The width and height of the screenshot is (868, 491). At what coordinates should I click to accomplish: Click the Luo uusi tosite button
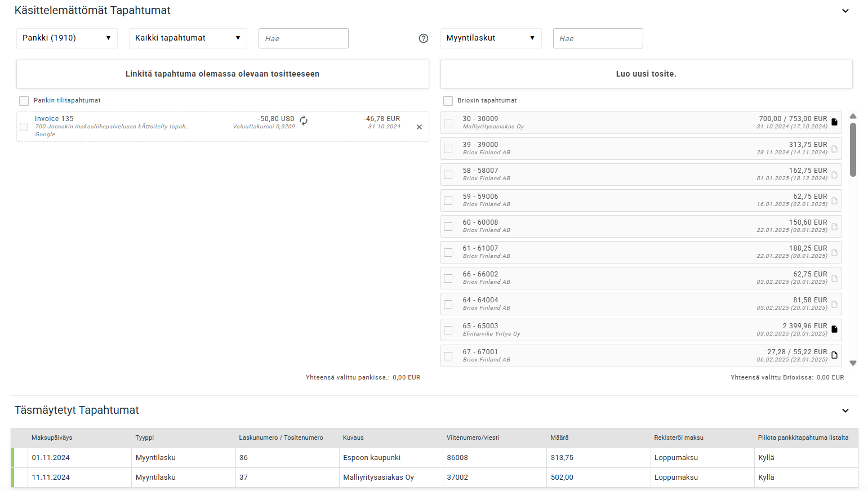pos(646,74)
